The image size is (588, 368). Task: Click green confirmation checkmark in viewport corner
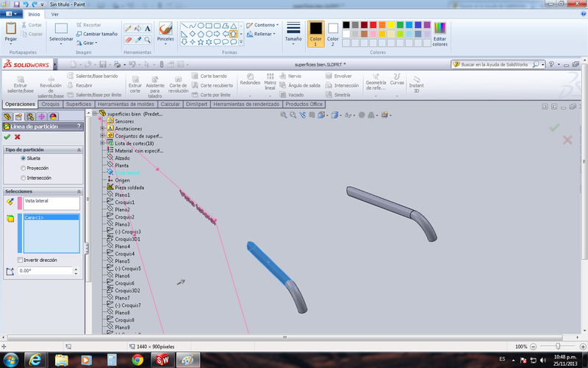[x=554, y=127]
